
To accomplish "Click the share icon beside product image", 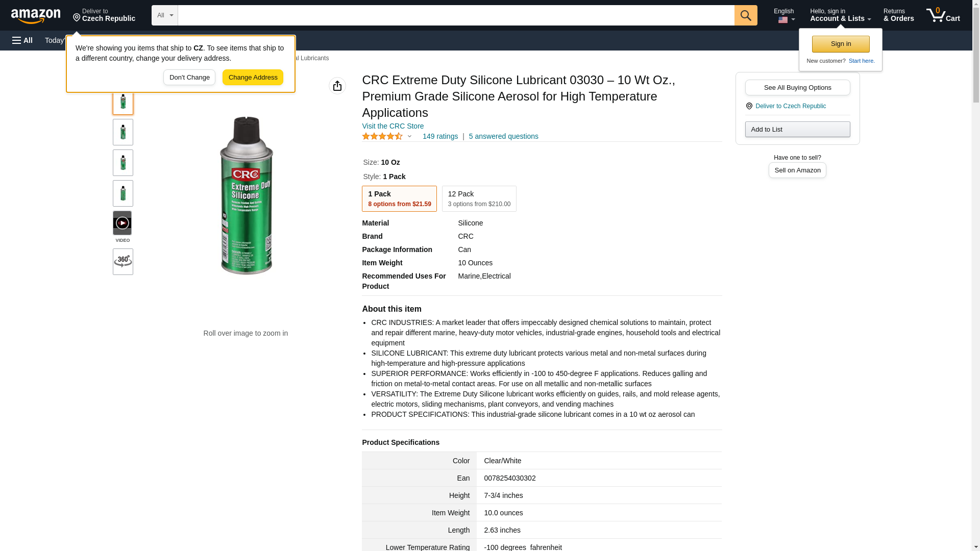I will (x=337, y=86).
